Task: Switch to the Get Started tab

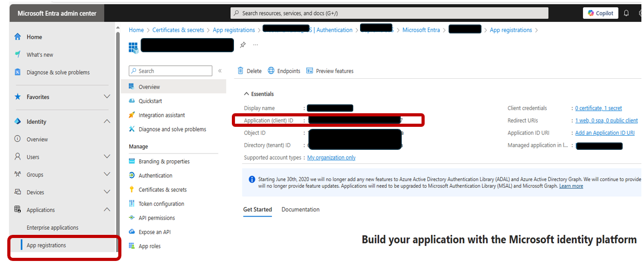Action: [257, 210]
